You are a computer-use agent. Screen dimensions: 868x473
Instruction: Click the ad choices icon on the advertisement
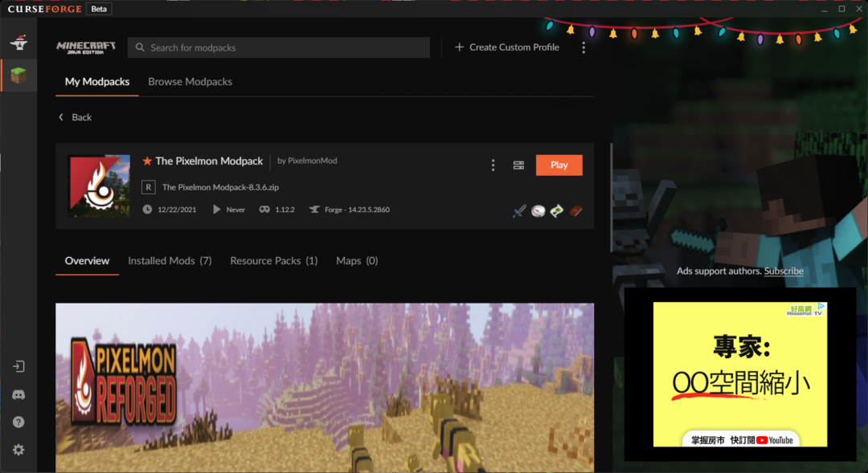click(x=821, y=307)
